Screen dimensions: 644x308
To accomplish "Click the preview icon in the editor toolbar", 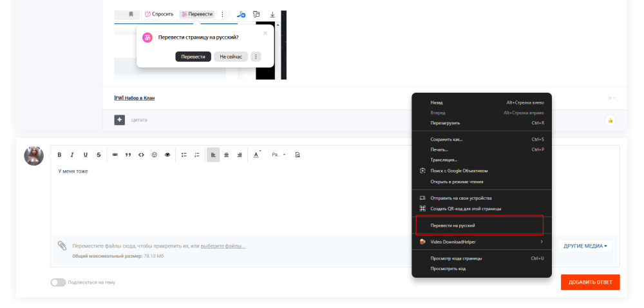I will [x=298, y=155].
